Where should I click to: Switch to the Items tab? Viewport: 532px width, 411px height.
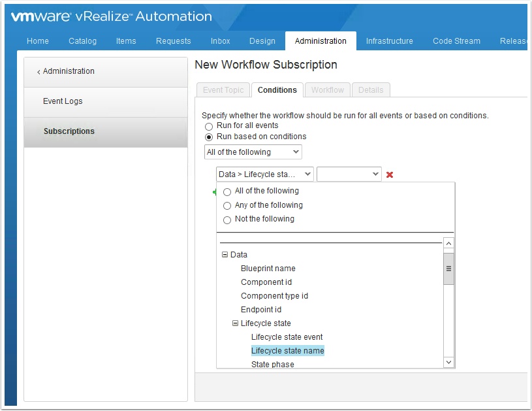(126, 41)
